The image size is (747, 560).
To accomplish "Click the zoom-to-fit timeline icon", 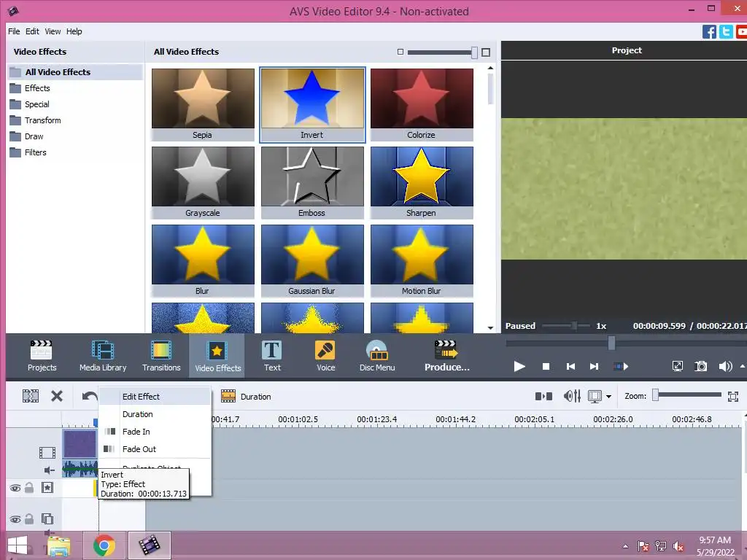I will 733,396.
